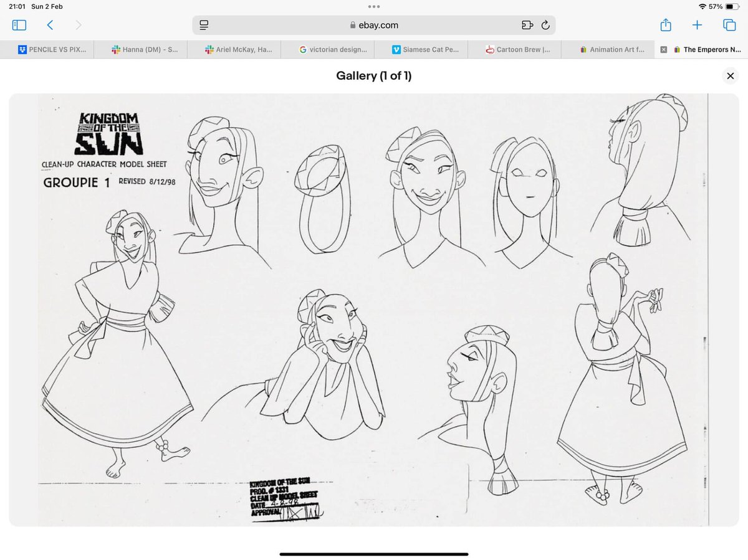Close the current tab with X icon
Viewport: 748px width, 560px height.
pyautogui.click(x=663, y=50)
